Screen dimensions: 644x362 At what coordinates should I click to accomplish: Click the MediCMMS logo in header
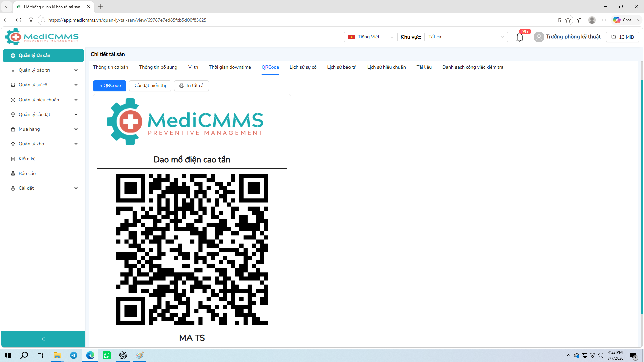(x=42, y=37)
